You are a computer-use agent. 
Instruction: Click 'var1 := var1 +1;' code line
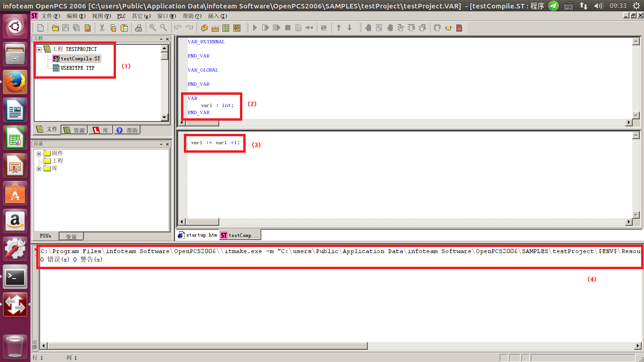coord(215,143)
